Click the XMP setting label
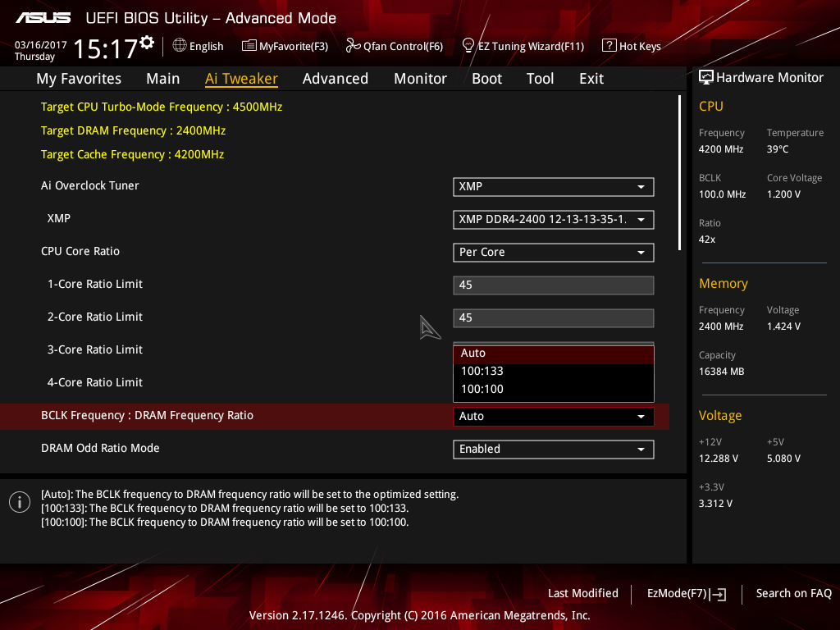Screen dimensions: 840x630 (x=59, y=218)
